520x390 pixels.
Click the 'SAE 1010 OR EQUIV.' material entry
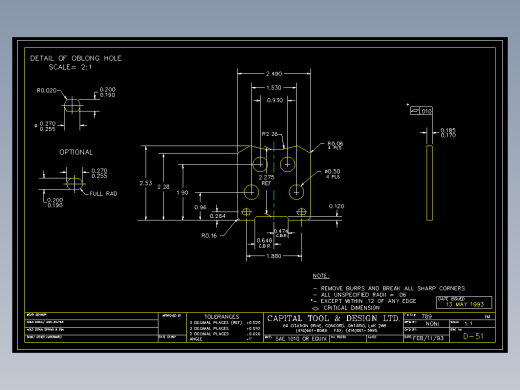pos(301,339)
